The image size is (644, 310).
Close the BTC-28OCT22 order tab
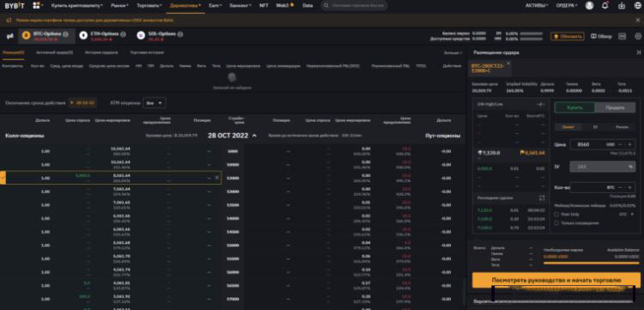pos(508,64)
